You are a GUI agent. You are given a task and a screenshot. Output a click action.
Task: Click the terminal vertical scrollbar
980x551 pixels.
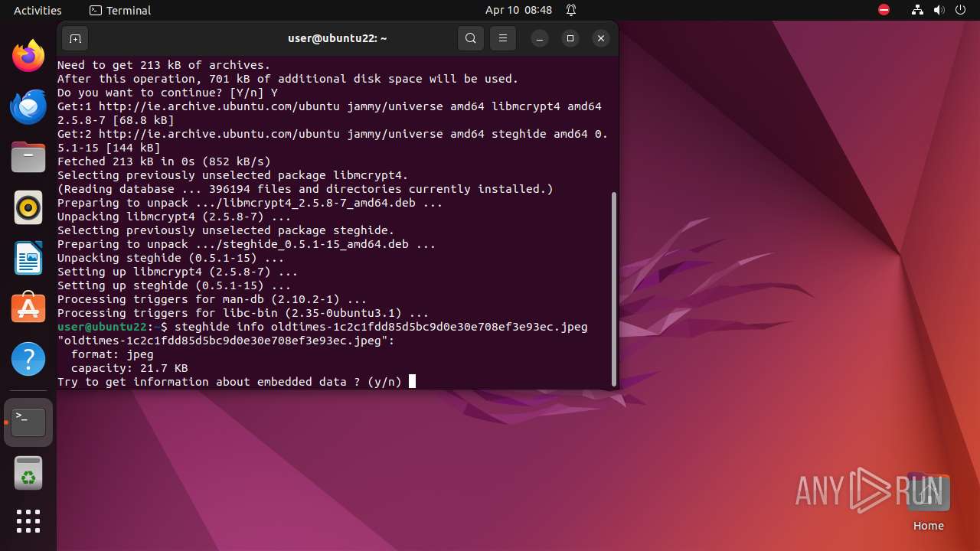coord(614,289)
